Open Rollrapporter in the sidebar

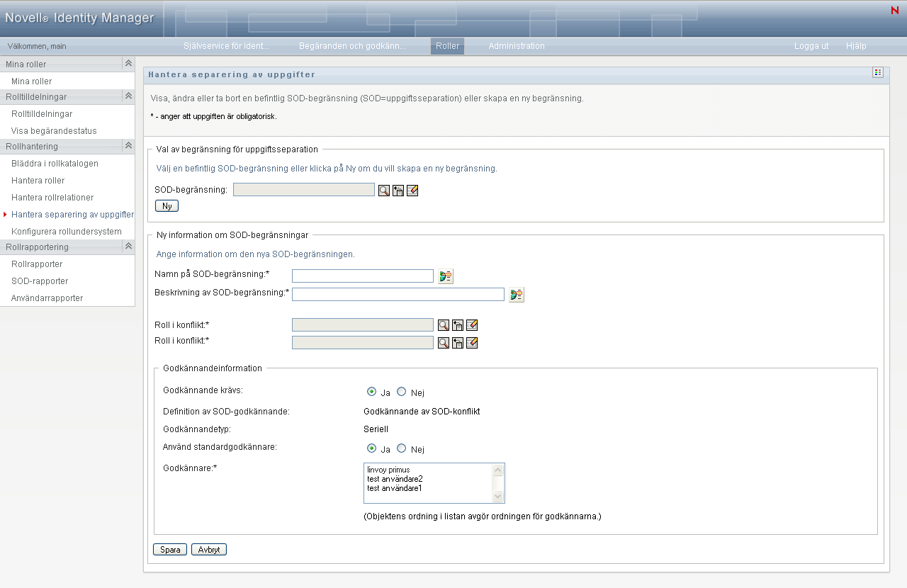(37, 264)
